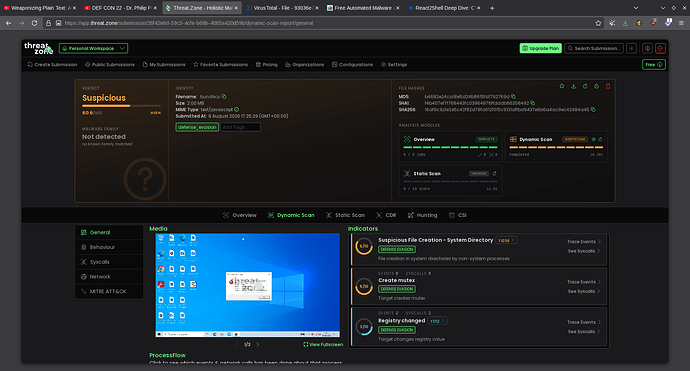Favorite this submission with the star icon
The height and width of the screenshot is (371, 690).
(562, 86)
